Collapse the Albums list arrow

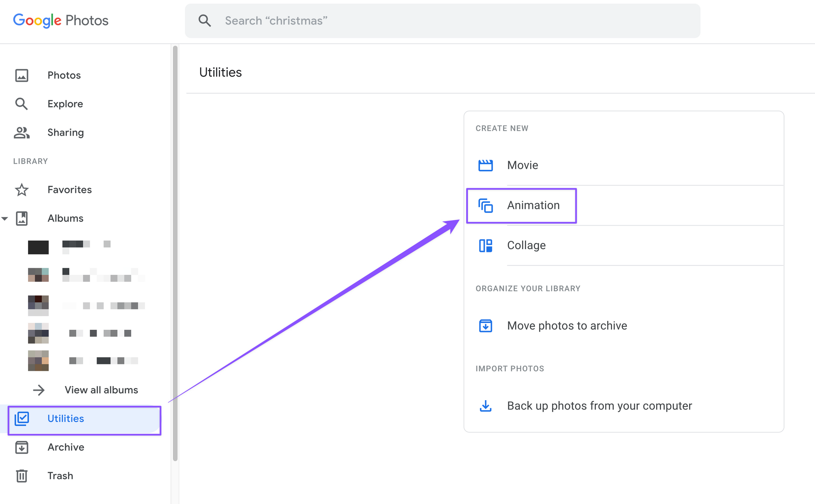coord(4,219)
